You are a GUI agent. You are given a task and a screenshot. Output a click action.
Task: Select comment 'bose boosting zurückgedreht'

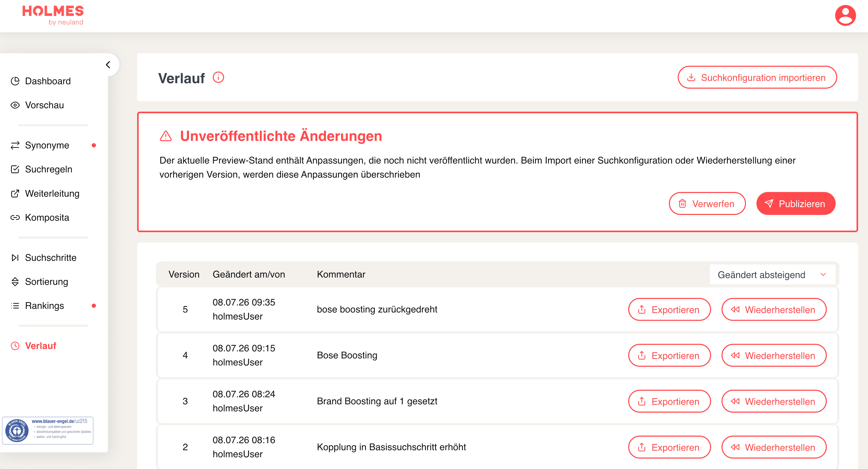pyautogui.click(x=377, y=309)
